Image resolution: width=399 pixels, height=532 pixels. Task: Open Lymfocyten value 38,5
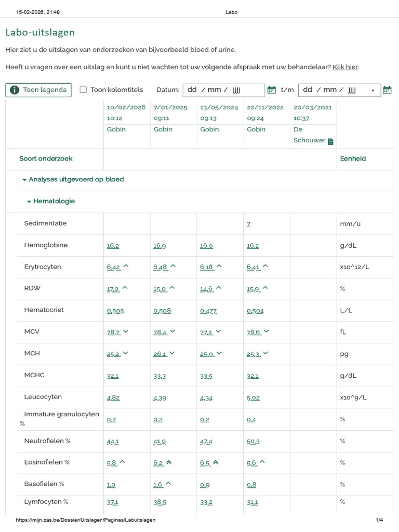pyautogui.click(x=160, y=502)
